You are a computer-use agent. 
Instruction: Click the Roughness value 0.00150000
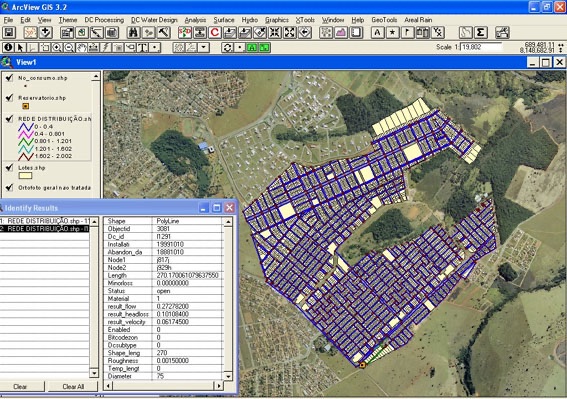pyautogui.click(x=173, y=361)
